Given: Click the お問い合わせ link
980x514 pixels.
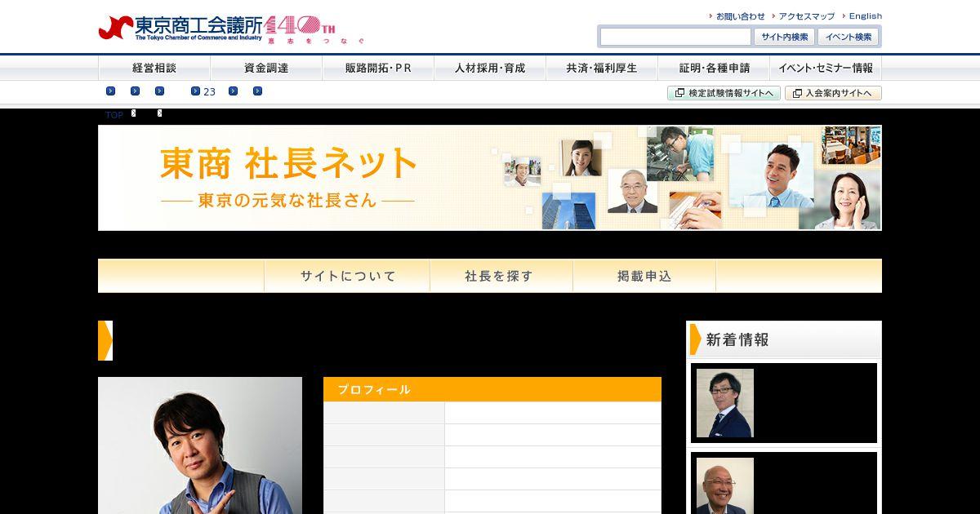Looking at the screenshot, I should tap(740, 16).
